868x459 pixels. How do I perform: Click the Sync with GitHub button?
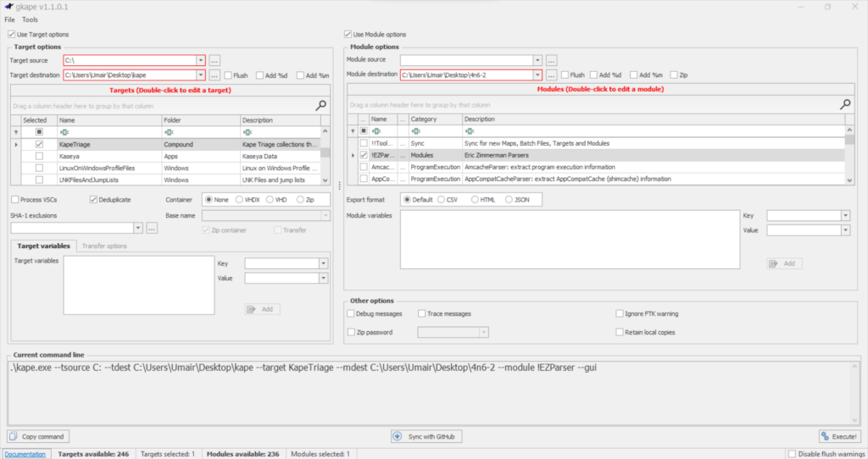pos(426,436)
